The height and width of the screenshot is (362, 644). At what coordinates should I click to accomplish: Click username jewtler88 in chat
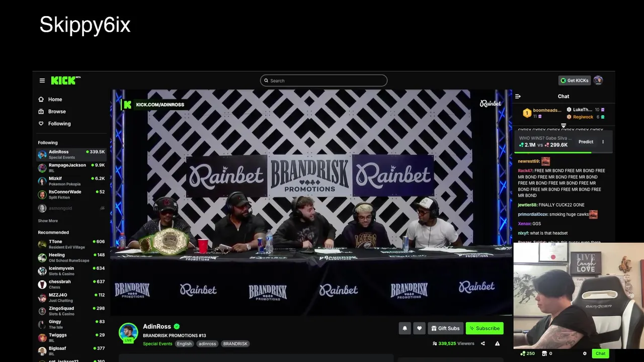point(527,205)
